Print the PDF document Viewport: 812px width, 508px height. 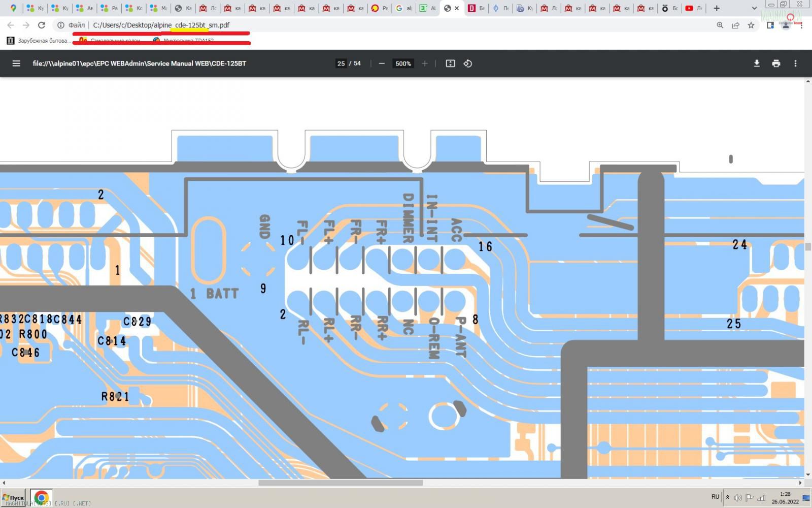776,63
